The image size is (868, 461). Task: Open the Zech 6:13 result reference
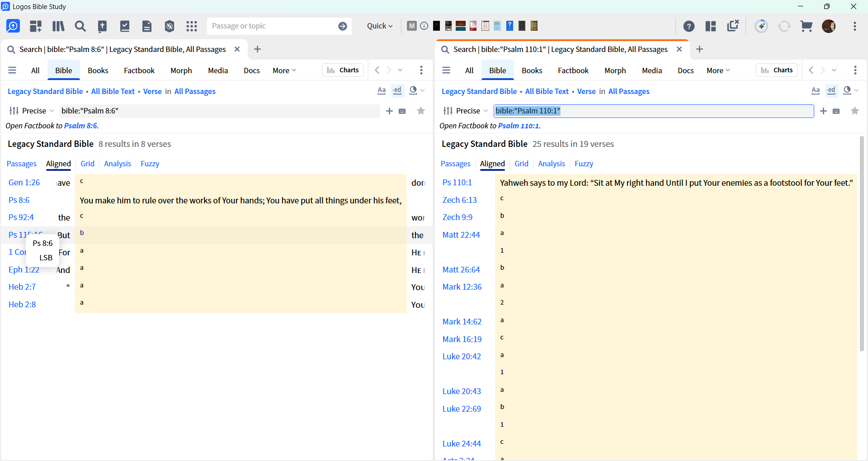(x=460, y=200)
